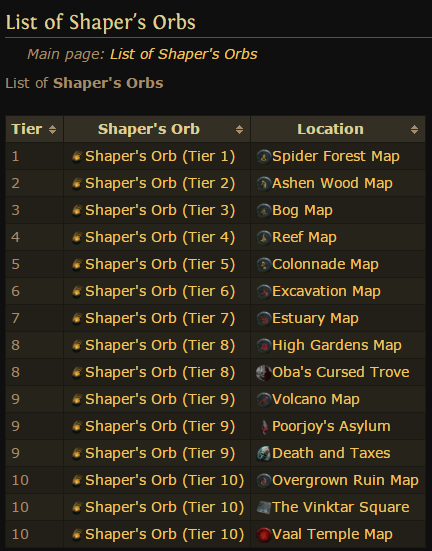
Task: Open the Shaper's Orb (Tier 7) link
Action: click(x=160, y=318)
